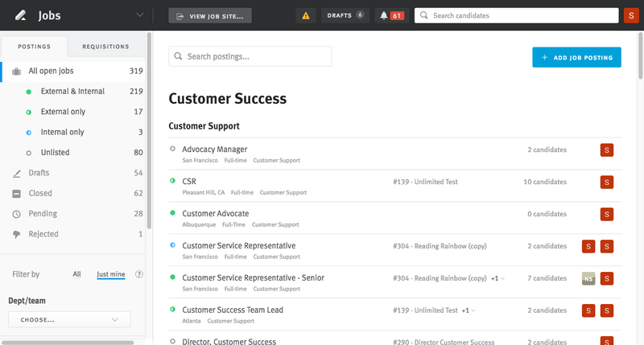Open the Closed jobs list
This screenshot has width=644, height=345.
40,193
